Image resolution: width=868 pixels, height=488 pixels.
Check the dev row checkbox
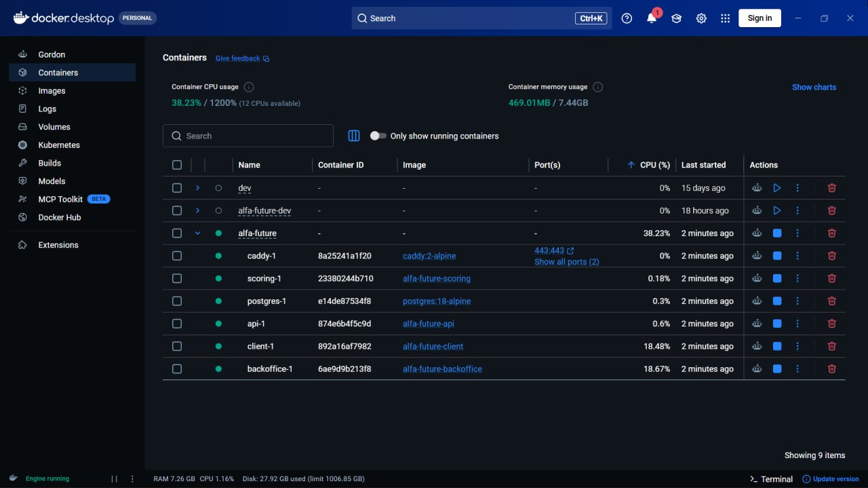(x=177, y=188)
